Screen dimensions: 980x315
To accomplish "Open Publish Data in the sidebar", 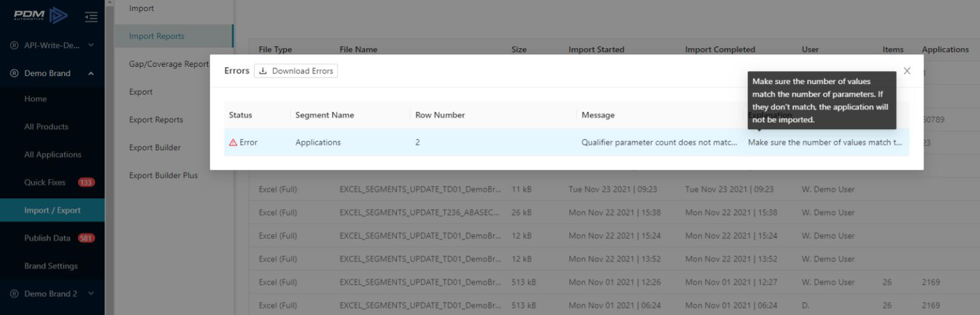I will (47, 238).
